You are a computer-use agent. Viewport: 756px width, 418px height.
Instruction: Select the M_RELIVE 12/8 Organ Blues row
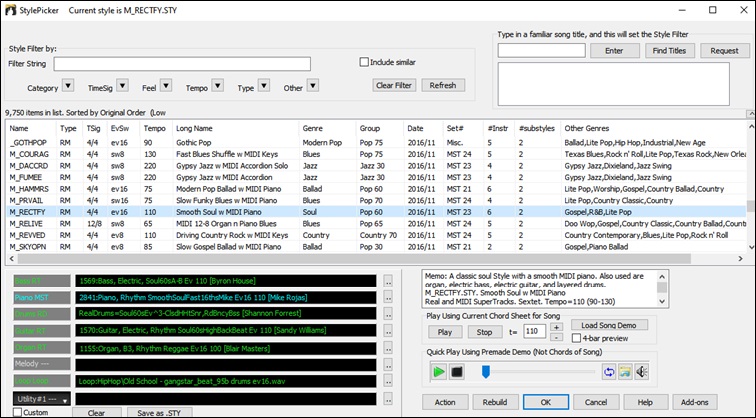(x=376, y=224)
